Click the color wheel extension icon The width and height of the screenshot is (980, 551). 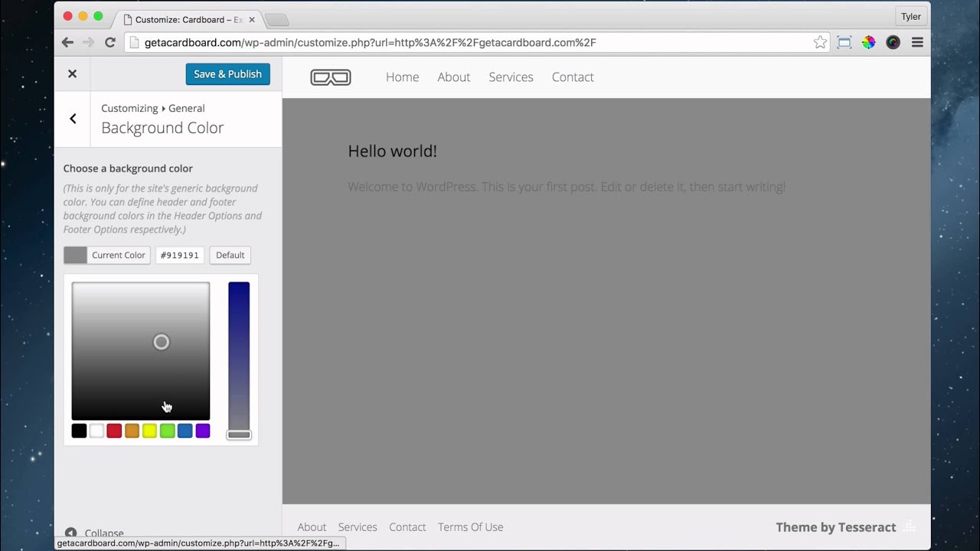[x=868, y=43]
